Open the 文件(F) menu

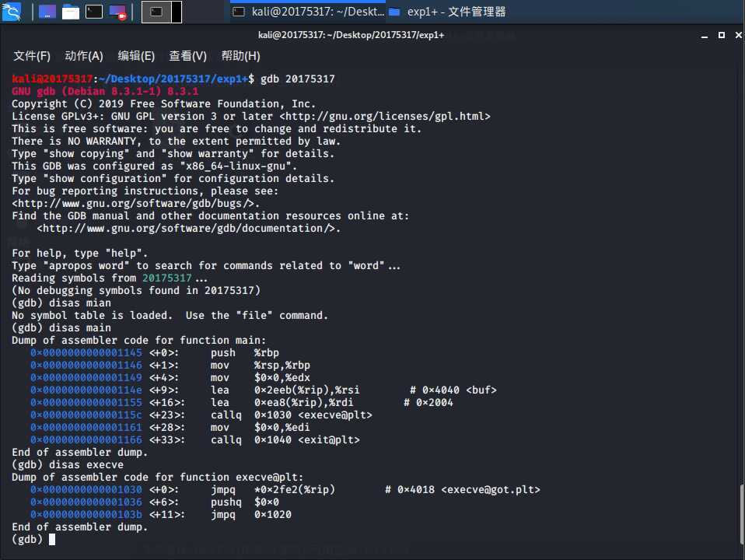[32, 56]
